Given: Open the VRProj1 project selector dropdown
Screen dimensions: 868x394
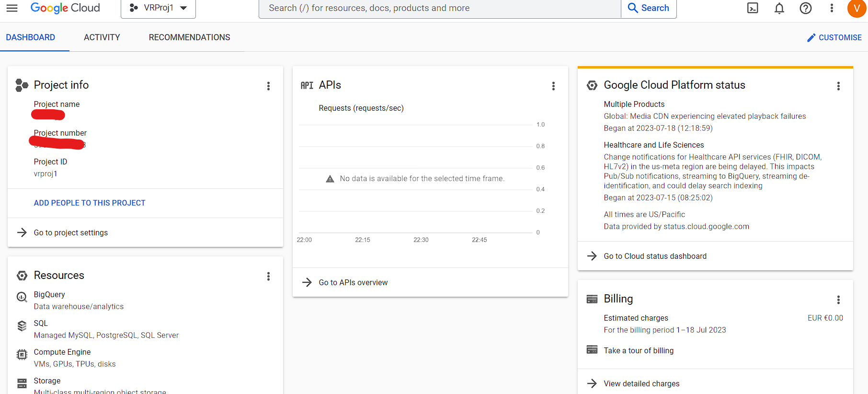Looking at the screenshot, I should (x=158, y=8).
